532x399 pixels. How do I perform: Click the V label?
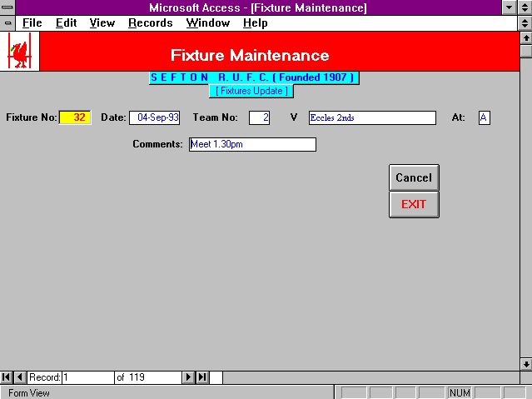[294, 117]
